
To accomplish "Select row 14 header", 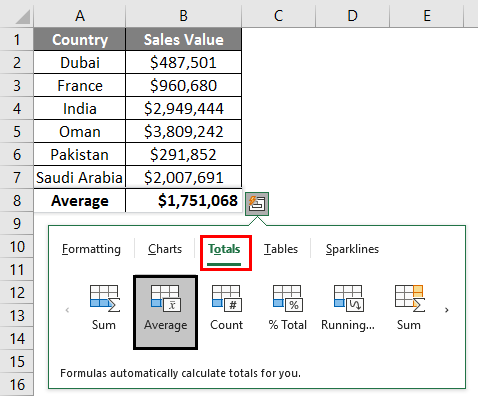I will [17, 338].
